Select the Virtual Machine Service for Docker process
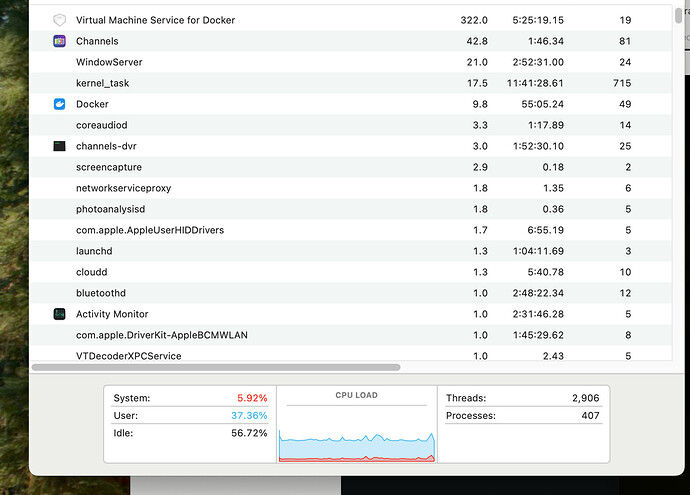Screen dimensions: 690x495 click(155, 20)
